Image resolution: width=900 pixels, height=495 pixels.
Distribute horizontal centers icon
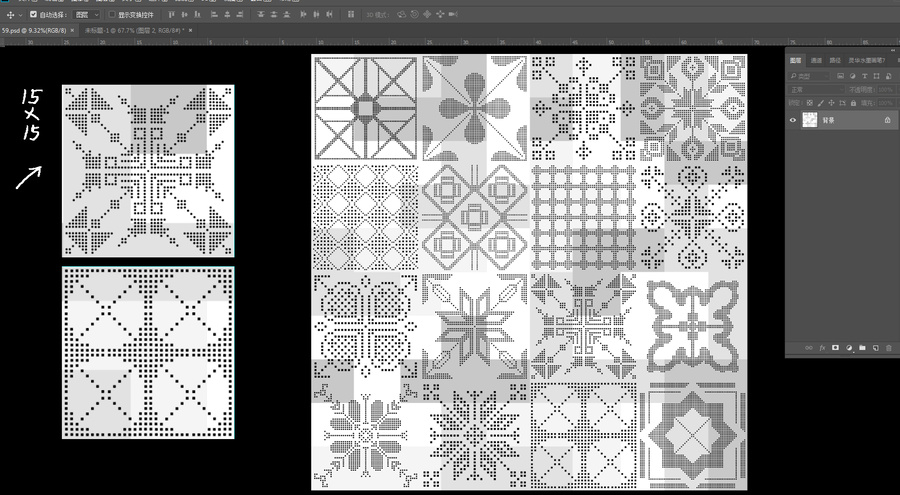tap(316, 14)
